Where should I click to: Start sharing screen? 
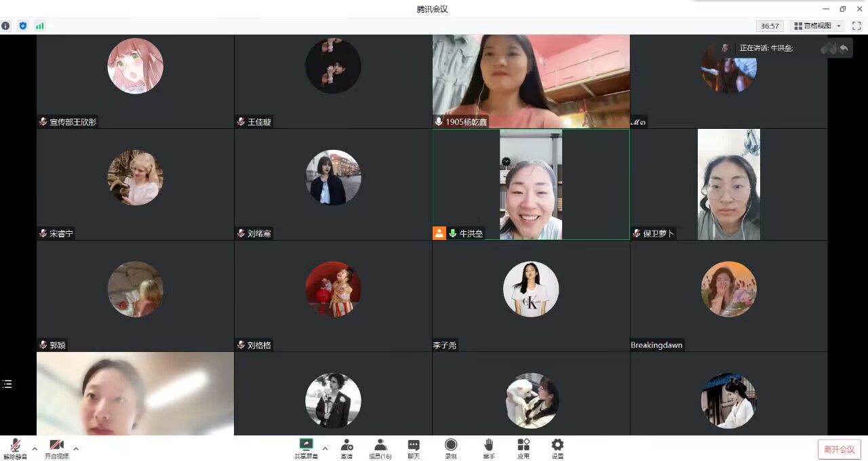coord(306,447)
